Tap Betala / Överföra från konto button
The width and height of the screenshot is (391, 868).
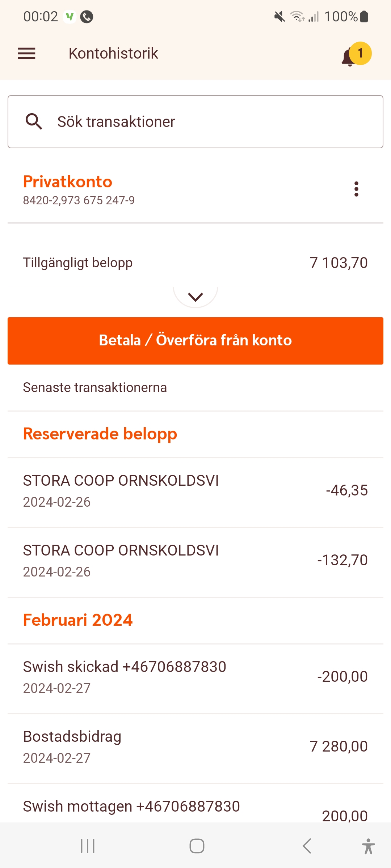195,341
